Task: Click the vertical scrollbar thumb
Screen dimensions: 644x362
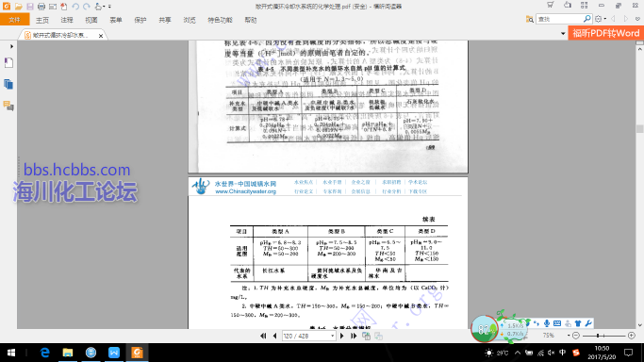Action: (x=640, y=128)
